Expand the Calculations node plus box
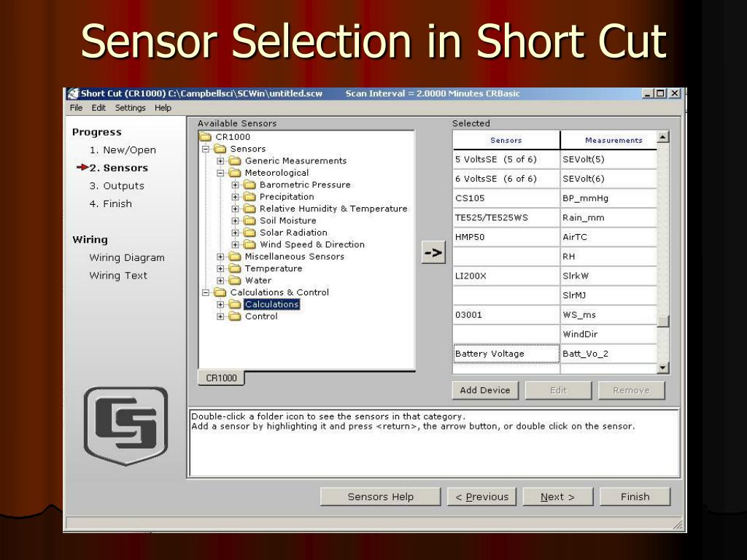The image size is (747, 560). click(x=220, y=304)
